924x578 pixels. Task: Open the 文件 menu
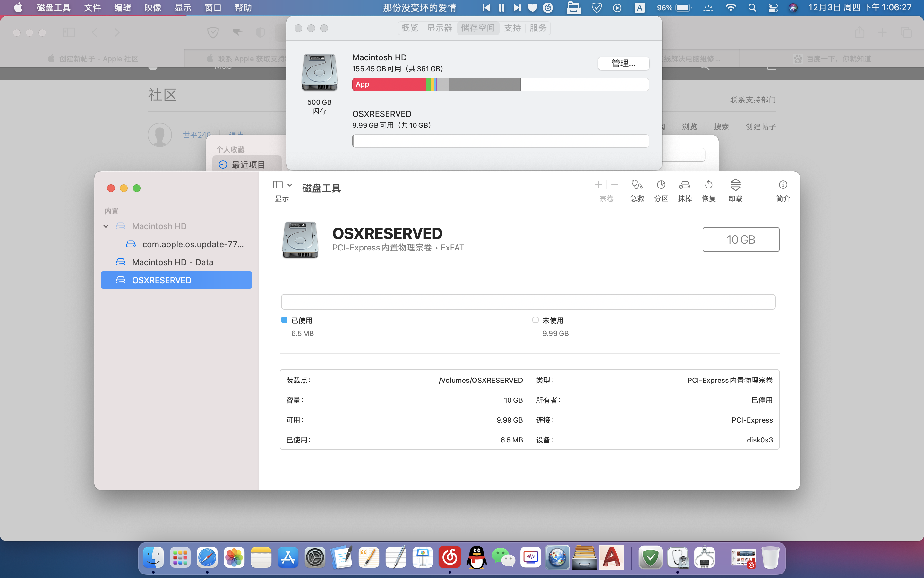coord(92,8)
